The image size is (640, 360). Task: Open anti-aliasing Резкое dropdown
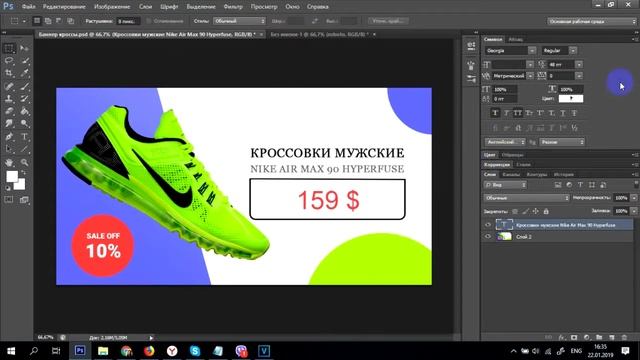(562, 142)
